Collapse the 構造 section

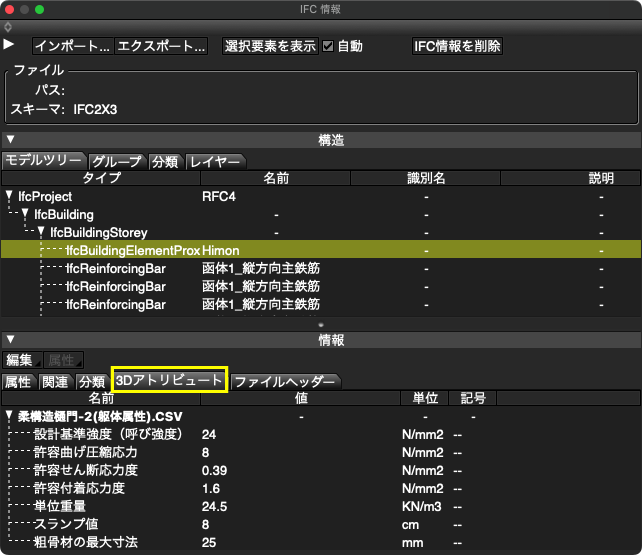(9, 140)
